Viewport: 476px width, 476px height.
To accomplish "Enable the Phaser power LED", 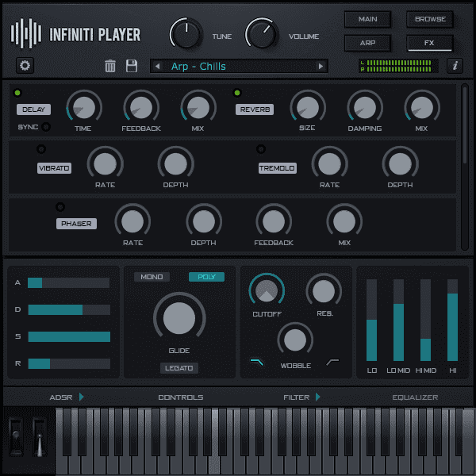I will click(x=60, y=207).
